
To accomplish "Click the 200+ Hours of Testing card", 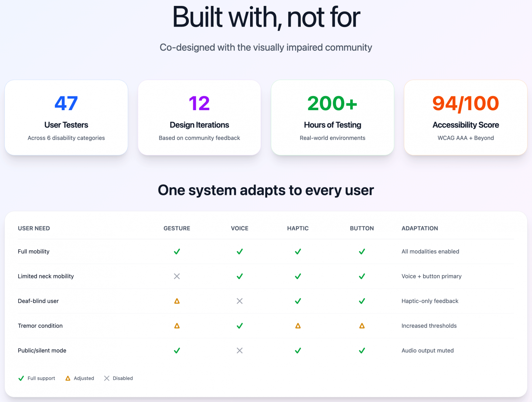I will [332, 118].
